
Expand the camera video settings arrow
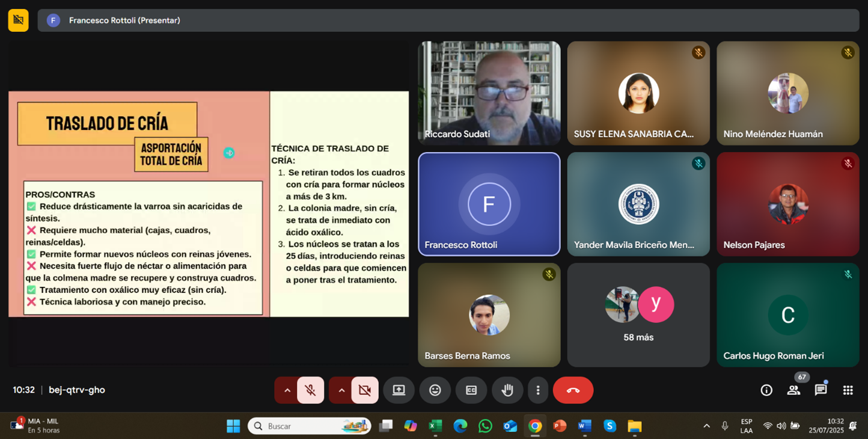point(341,390)
